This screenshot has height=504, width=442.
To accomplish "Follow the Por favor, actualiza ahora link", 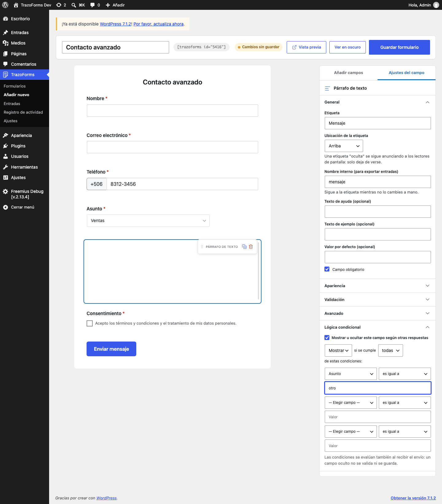I will (158, 24).
